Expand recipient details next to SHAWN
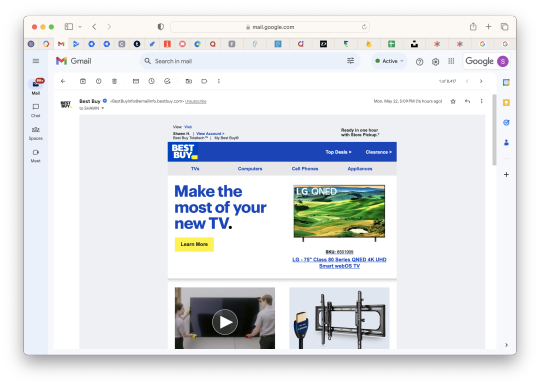Screen dimensions: 540x386 (103, 108)
